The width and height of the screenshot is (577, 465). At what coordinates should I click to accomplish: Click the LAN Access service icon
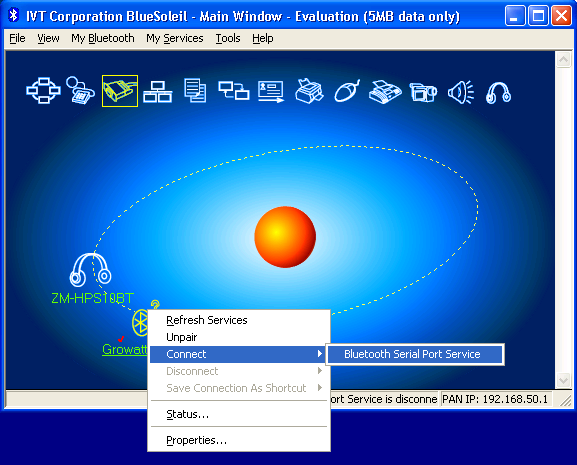[x=157, y=91]
